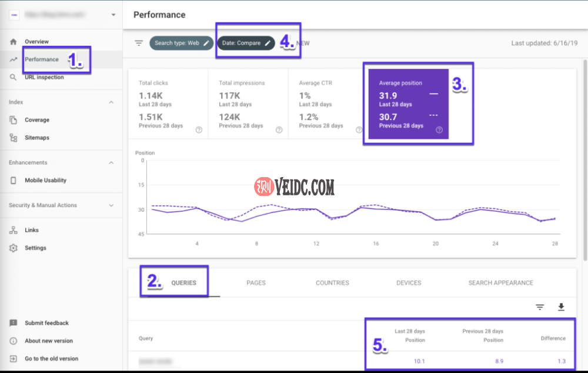Click help icon on Total clicks card
This screenshot has width=588, height=373.
coord(199,130)
